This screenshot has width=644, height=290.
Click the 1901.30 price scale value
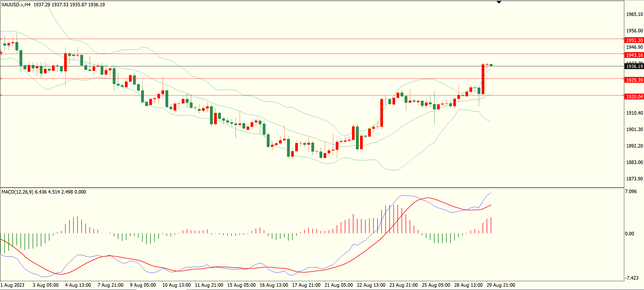634,129
